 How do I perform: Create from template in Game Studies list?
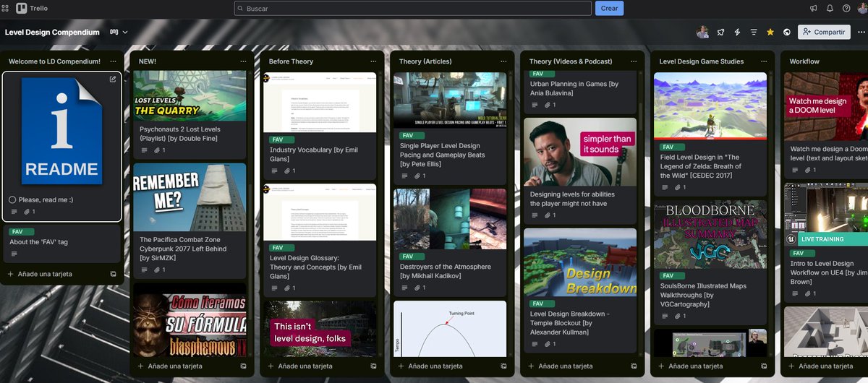764,366
